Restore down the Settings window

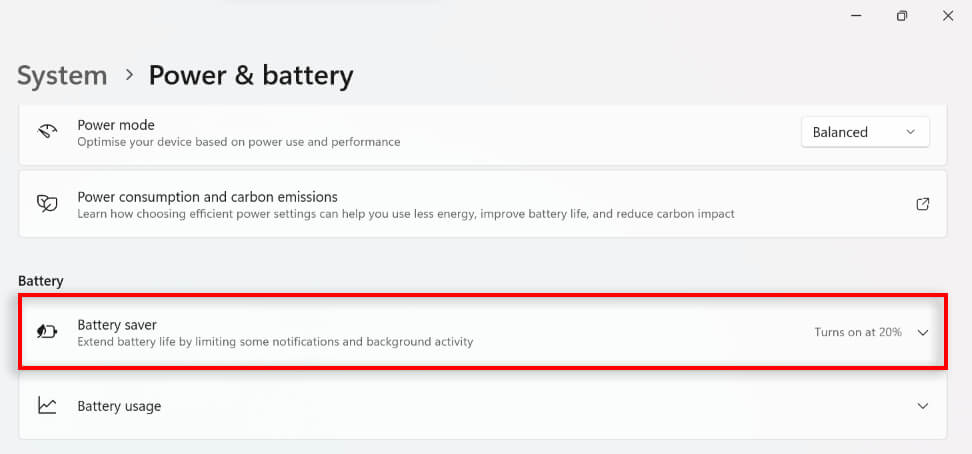902,16
